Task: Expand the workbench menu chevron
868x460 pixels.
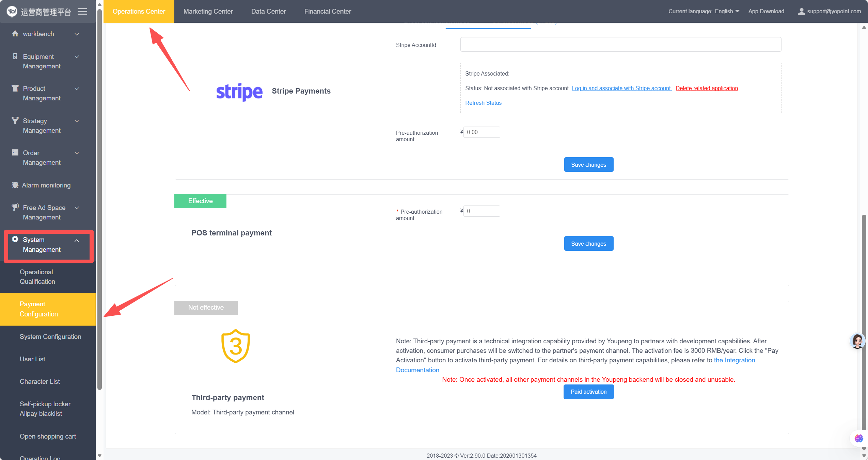Action: click(x=77, y=34)
